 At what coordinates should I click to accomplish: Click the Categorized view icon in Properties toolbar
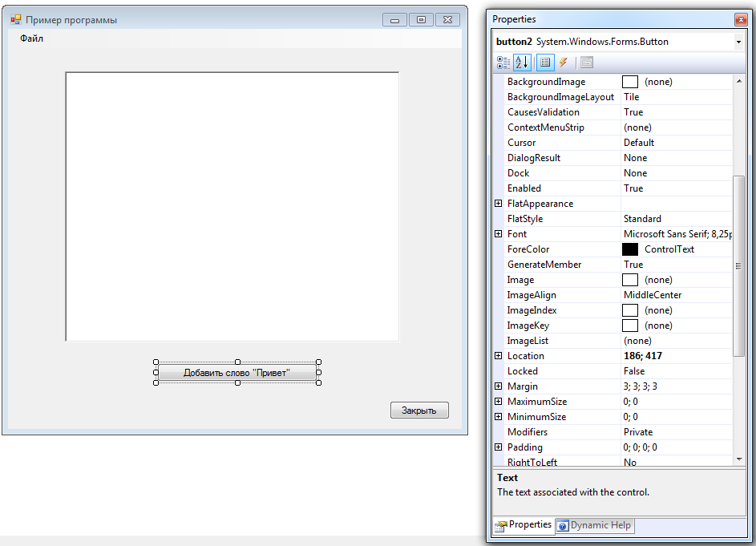click(503, 63)
